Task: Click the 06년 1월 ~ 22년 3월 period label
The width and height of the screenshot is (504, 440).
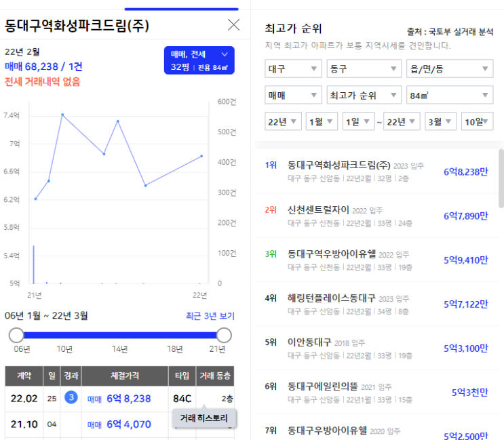Action: (46, 316)
